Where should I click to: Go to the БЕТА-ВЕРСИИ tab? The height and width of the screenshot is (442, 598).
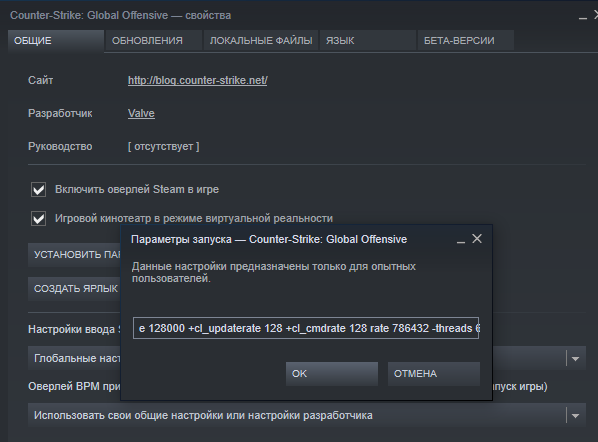pyautogui.click(x=466, y=41)
